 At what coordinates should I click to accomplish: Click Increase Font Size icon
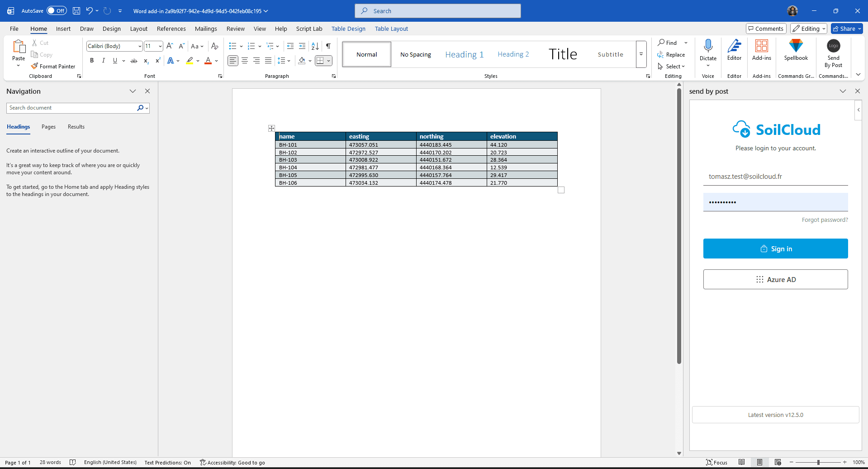pyautogui.click(x=170, y=46)
